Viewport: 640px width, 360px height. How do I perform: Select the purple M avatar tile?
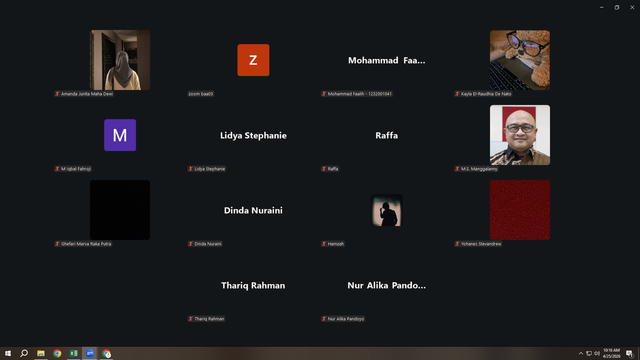(x=120, y=135)
